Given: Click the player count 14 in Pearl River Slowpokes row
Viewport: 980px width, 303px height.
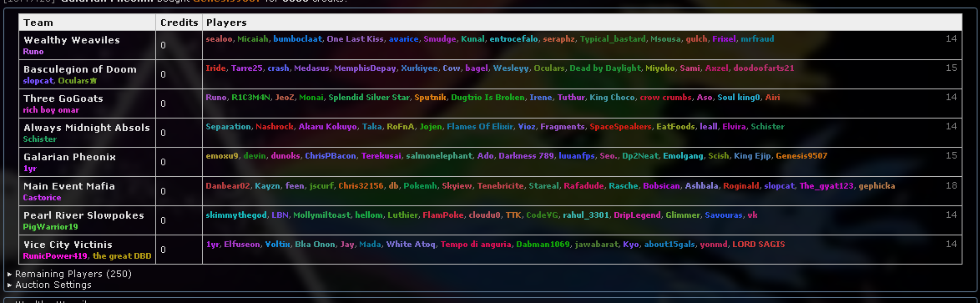Looking at the screenshot, I should coord(952,215).
